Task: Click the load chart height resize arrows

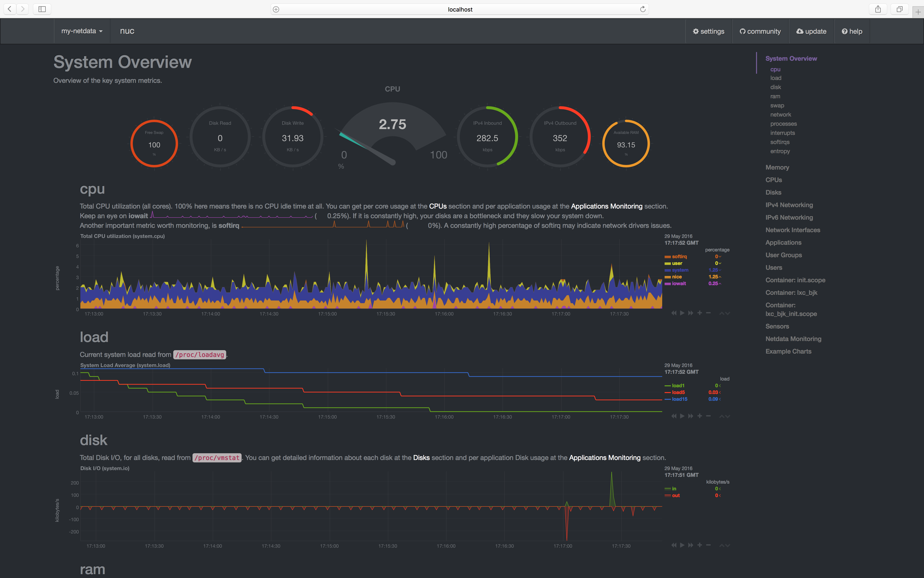Action: pos(724,416)
